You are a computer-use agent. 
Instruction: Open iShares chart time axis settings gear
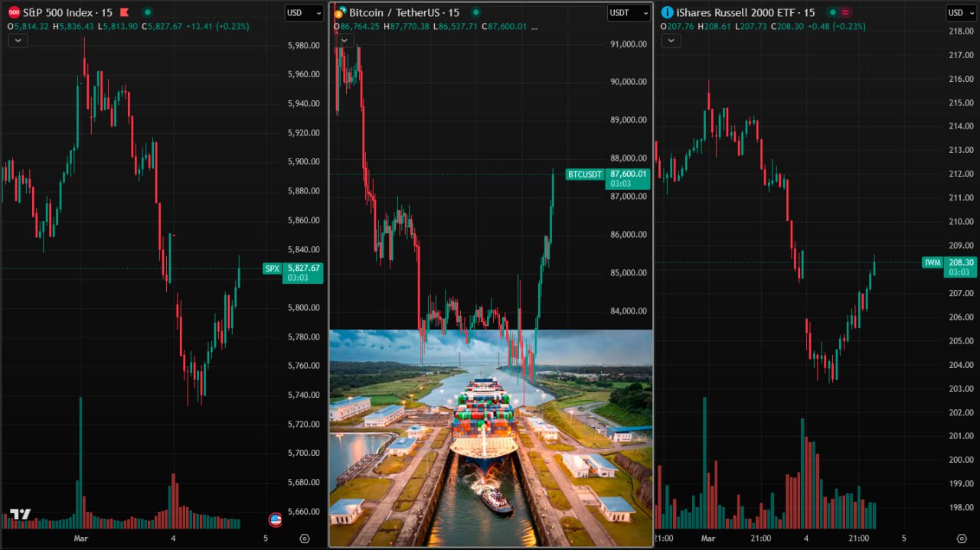click(x=961, y=539)
